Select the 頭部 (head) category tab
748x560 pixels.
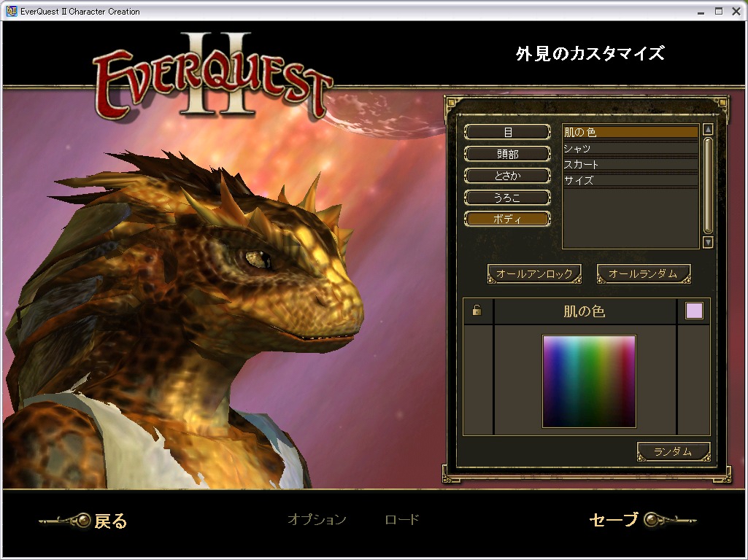pyautogui.click(x=508, y=154)
